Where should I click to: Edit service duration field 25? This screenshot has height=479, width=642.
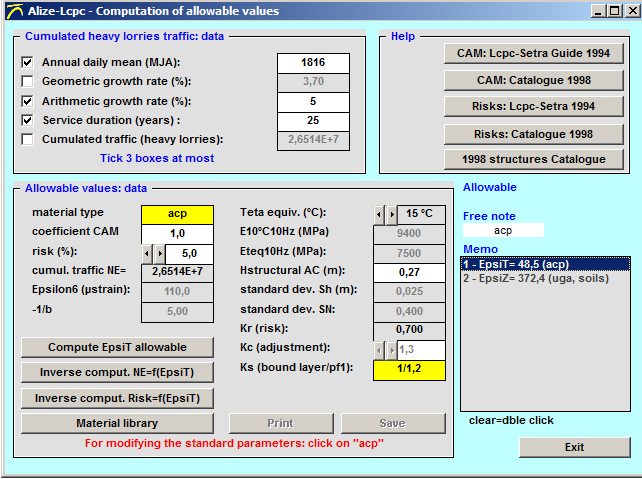point(313,121)
